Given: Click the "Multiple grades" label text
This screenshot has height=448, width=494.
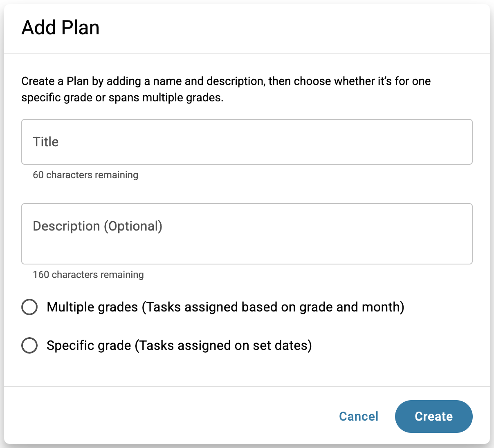Looking at the screenshot, I should [92, 307].
